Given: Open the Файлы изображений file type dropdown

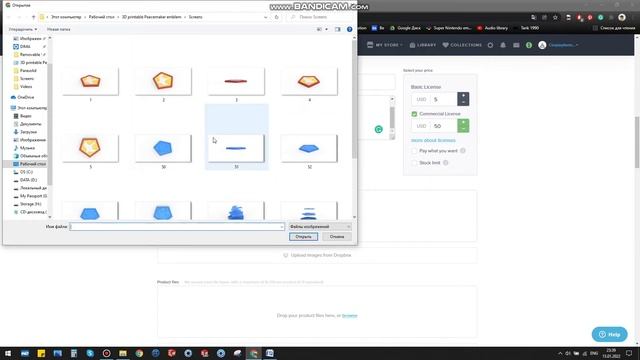Looking at the screenshot, I should click(x=320, y=227).
